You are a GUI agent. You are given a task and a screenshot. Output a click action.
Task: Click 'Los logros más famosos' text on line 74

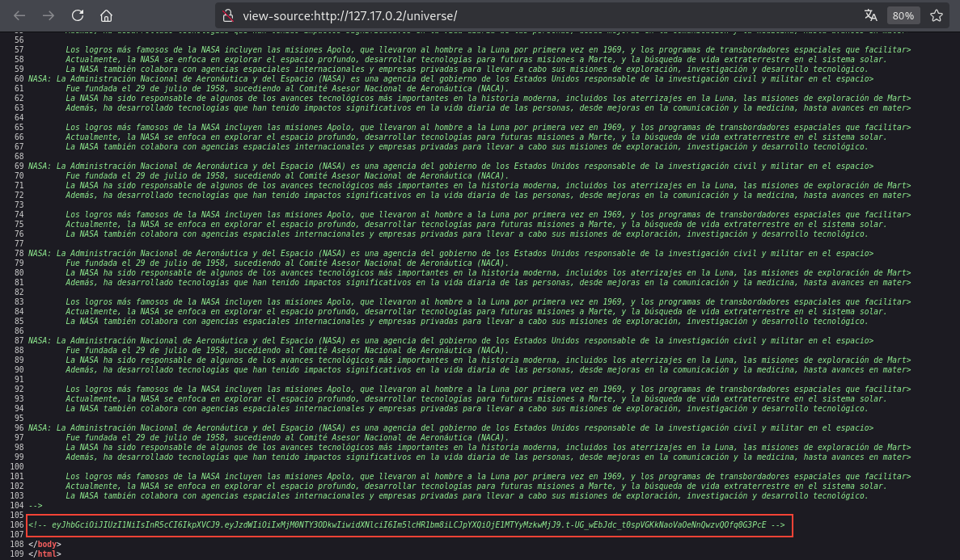point(117,215)
